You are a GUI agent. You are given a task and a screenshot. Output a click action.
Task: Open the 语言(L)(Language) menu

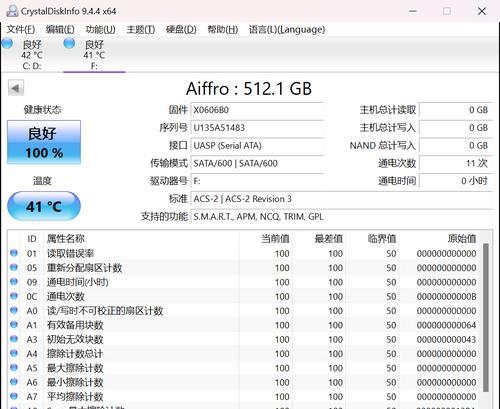287,30
